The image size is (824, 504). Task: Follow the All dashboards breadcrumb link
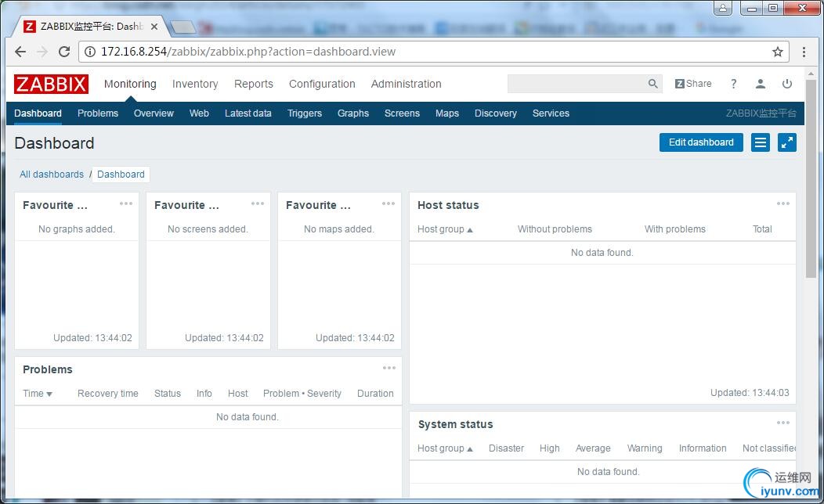click(x=52, y=175)
